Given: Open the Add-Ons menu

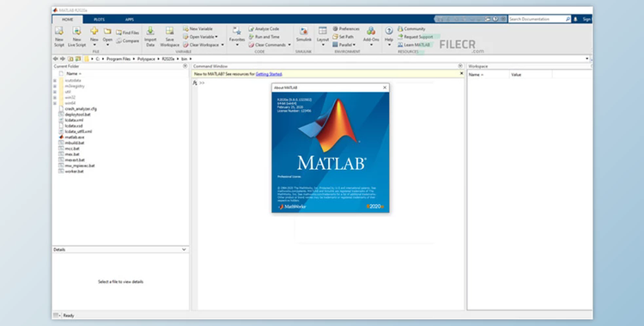Looking at the screenshot, I should 371,36.
